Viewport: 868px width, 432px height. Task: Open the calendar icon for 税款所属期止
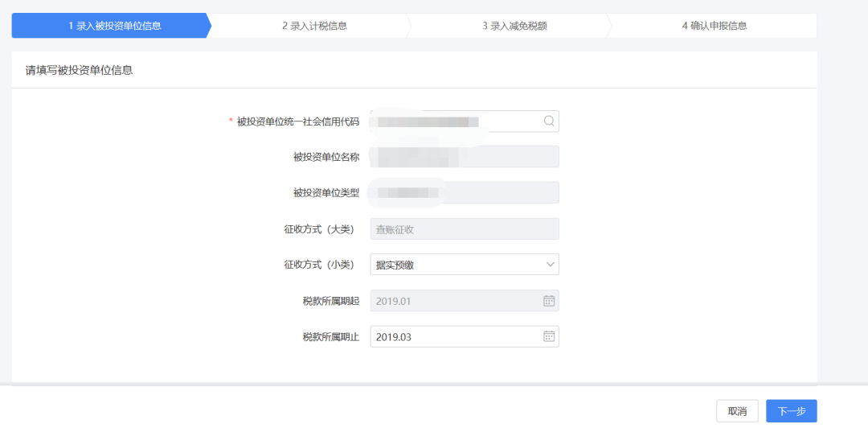549,336
